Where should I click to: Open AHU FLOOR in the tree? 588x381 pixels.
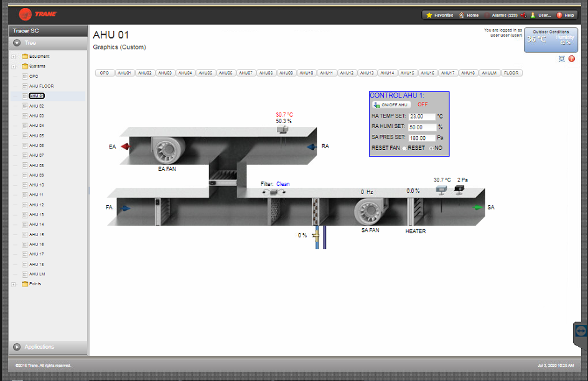[41, 86]
